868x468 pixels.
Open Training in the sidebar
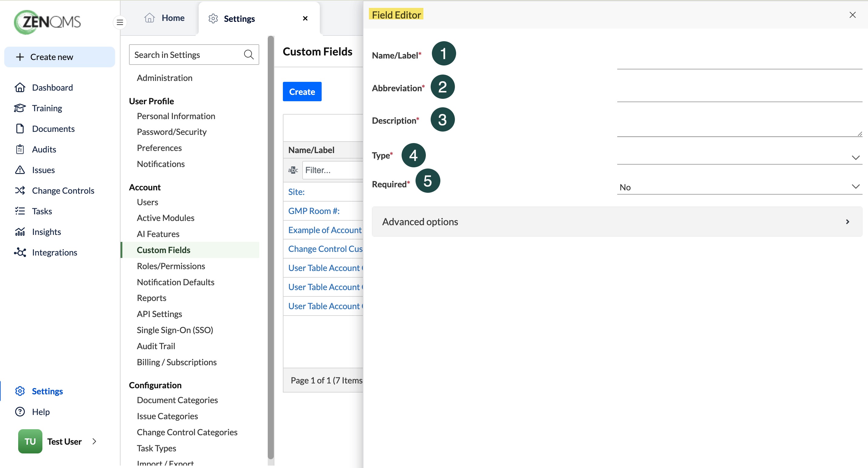[x=47, y=108]
